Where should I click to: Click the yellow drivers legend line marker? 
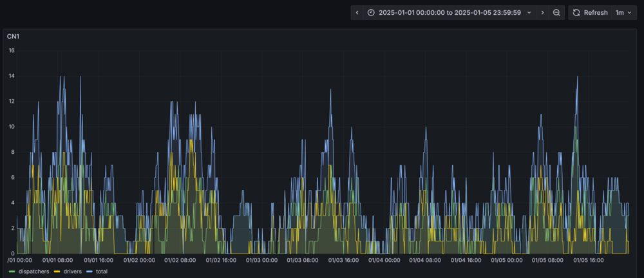click(56, 272)
